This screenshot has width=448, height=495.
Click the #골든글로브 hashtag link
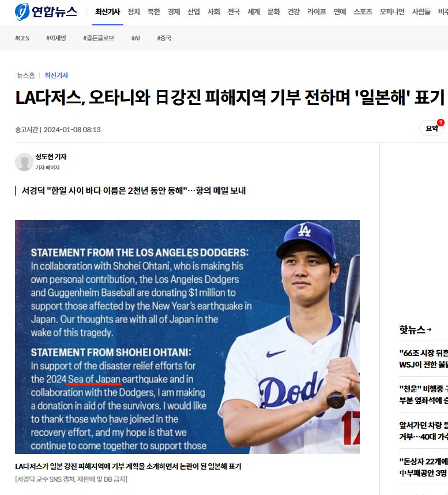tap(99, 38)
